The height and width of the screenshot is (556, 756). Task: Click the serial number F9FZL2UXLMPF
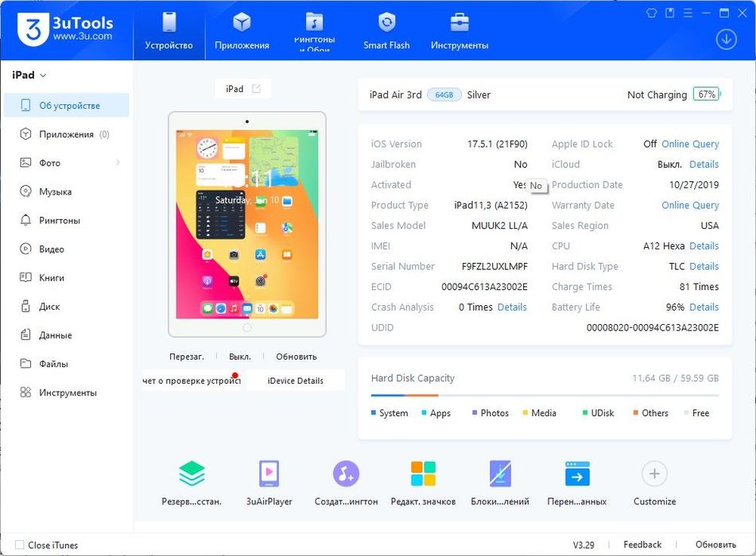pyautogui.click(x=494, y=266)
